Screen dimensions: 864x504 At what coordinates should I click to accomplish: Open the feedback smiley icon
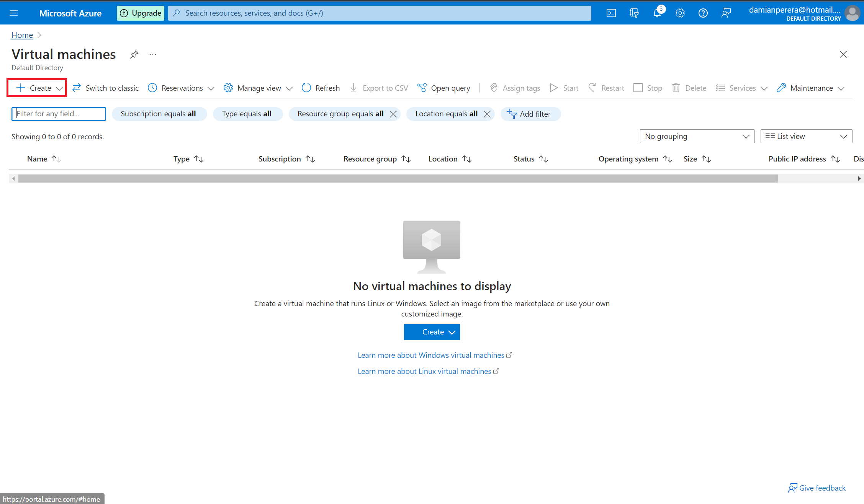tap(726, 13)
